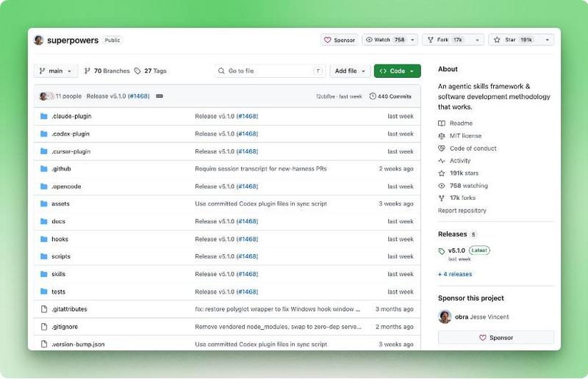The width and height of the screenshot is (588, 379).
Task: Open the .version-bump.json file
Action: pos(78,344)
